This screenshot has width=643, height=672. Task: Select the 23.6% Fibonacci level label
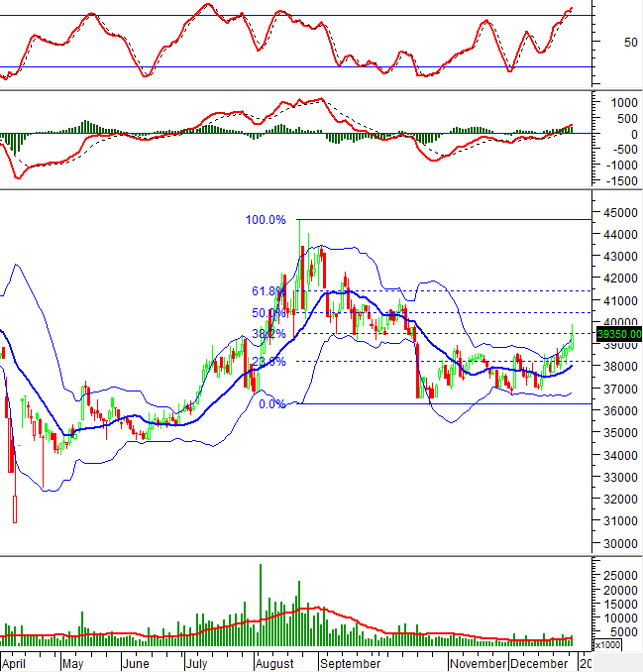pos(268,362)
